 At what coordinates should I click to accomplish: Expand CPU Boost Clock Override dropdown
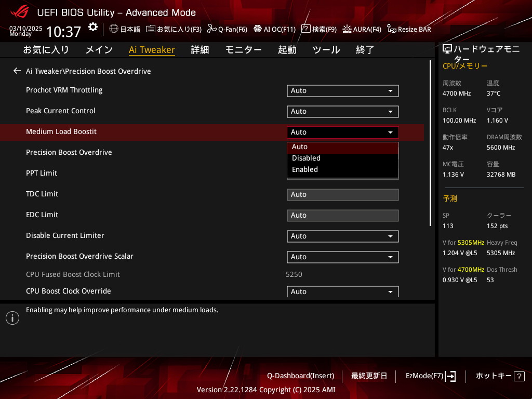pos(343,291)
